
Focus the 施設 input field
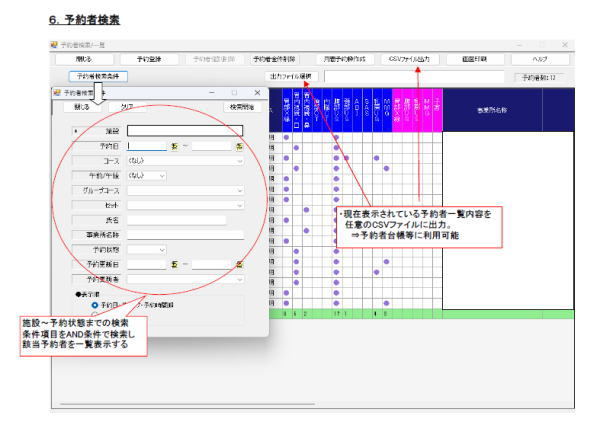(185, 131)
